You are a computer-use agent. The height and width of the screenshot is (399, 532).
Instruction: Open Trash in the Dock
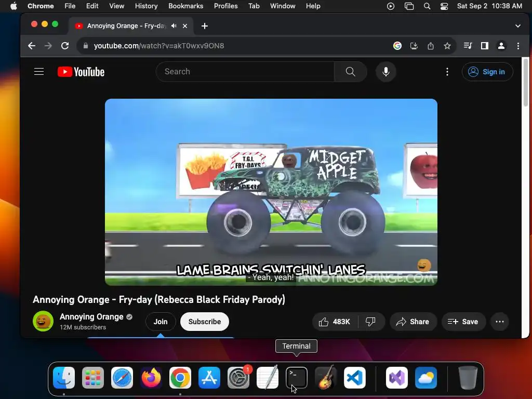click(468, 378)
